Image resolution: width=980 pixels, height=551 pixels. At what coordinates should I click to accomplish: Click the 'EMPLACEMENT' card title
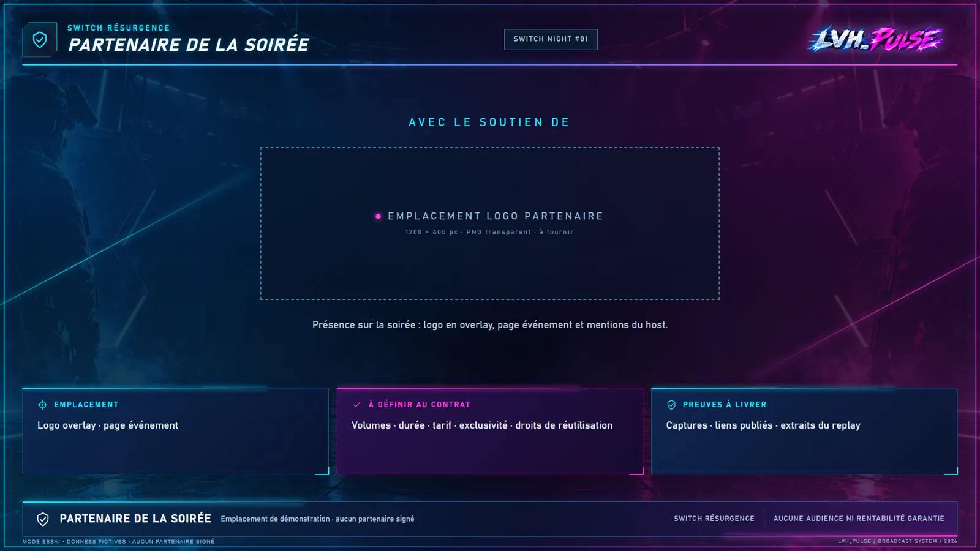coord(86,405)
